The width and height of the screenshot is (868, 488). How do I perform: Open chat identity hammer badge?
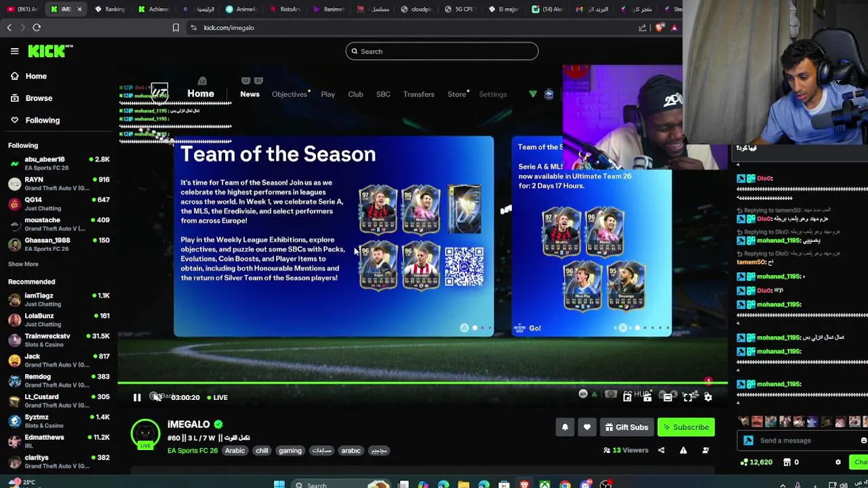[x=748, y=441]
